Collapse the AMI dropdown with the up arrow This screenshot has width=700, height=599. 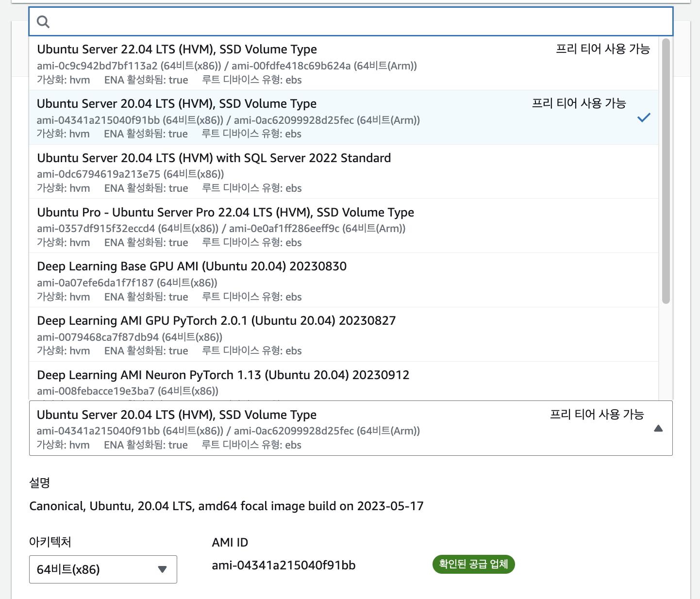pos(658,428)
